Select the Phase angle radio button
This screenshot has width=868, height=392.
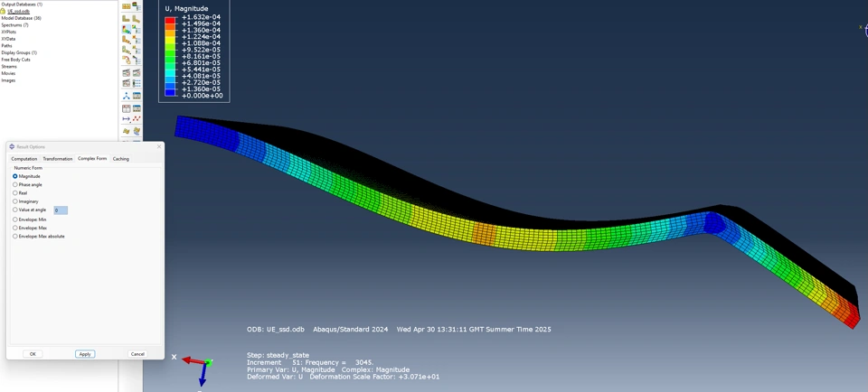15,184
